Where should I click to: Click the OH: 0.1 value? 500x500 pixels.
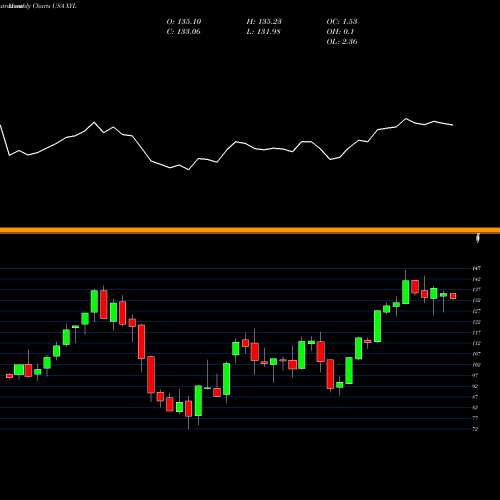[340, 32]
